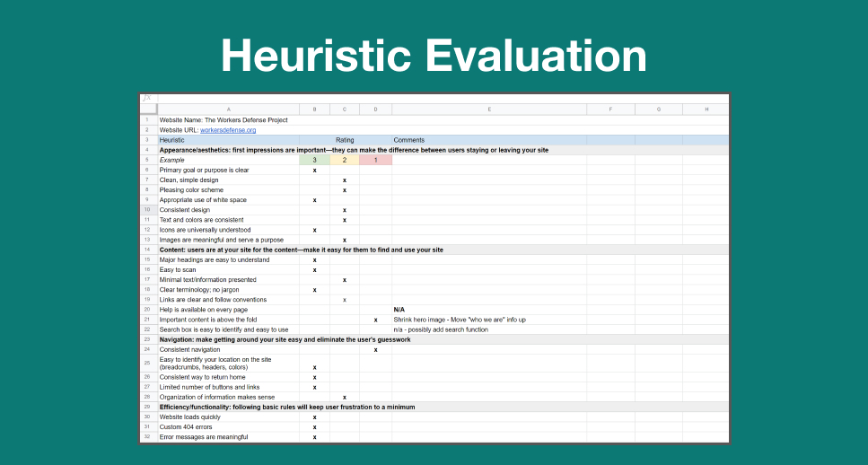
Task: Click red rating cell showing 1
Action: click(375, 160)
